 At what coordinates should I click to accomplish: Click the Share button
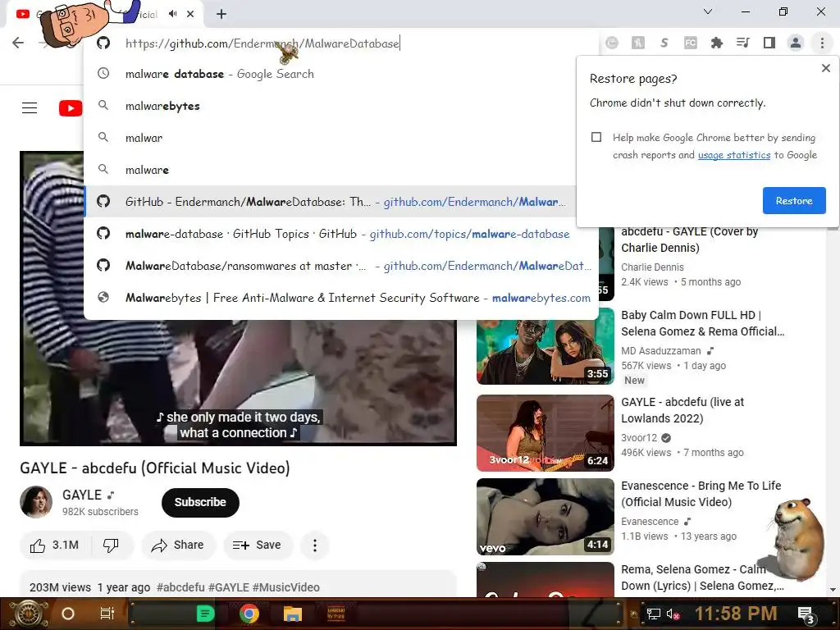coord(178,546)
